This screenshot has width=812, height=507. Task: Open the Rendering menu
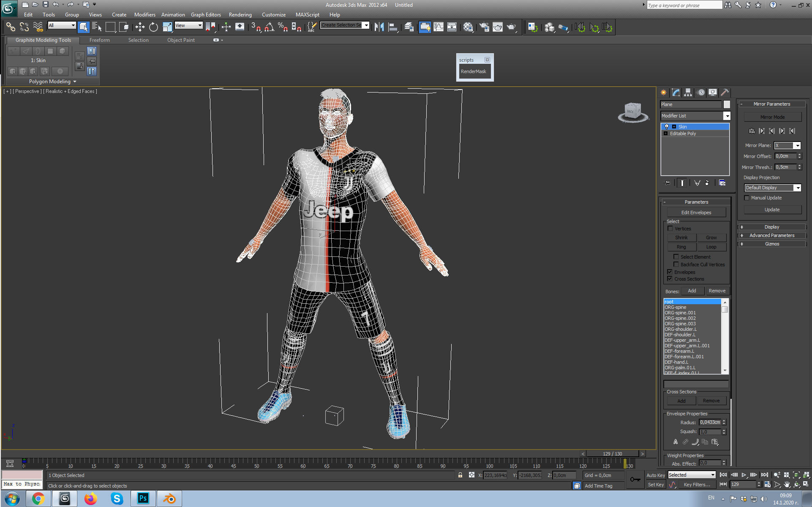240,14
